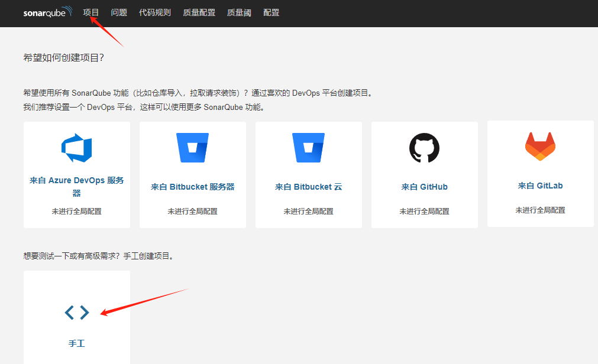
Task: Choose 来自 Bitbucket 服务器 link
Action: 193,187
